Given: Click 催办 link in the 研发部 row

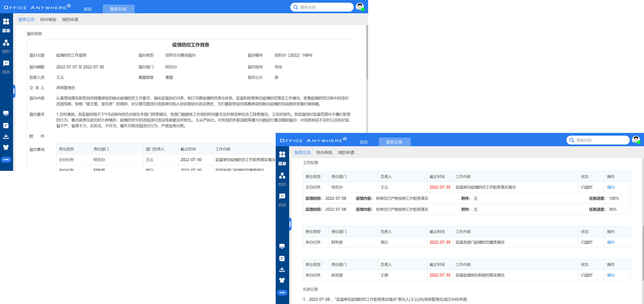Looking at the screenshot, I should (x=611, y=275).
